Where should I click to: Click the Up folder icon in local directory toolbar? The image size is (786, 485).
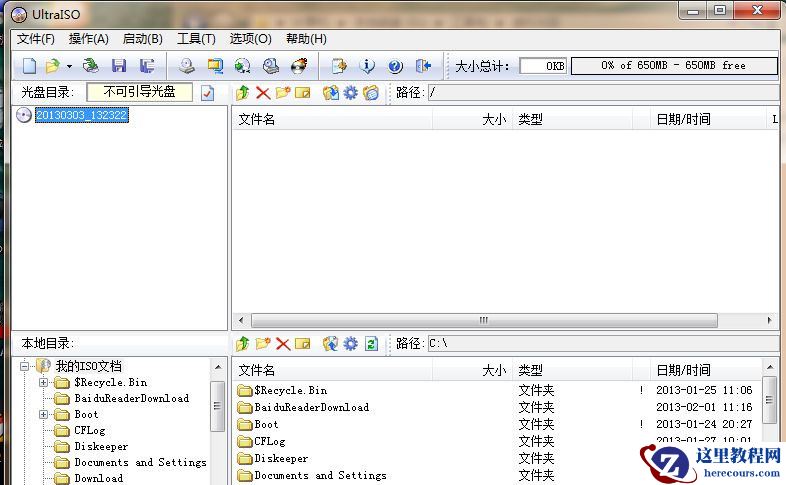tap(243, 343)
